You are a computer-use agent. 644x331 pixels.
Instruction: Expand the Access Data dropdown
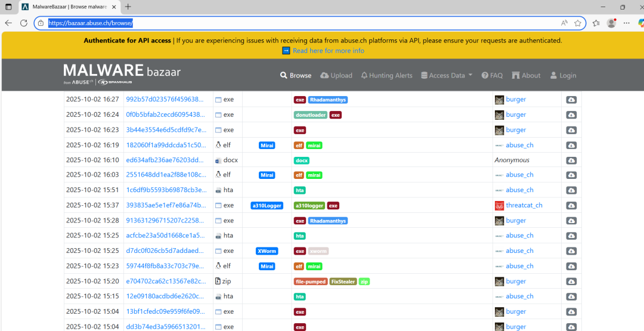coord(447,76)
